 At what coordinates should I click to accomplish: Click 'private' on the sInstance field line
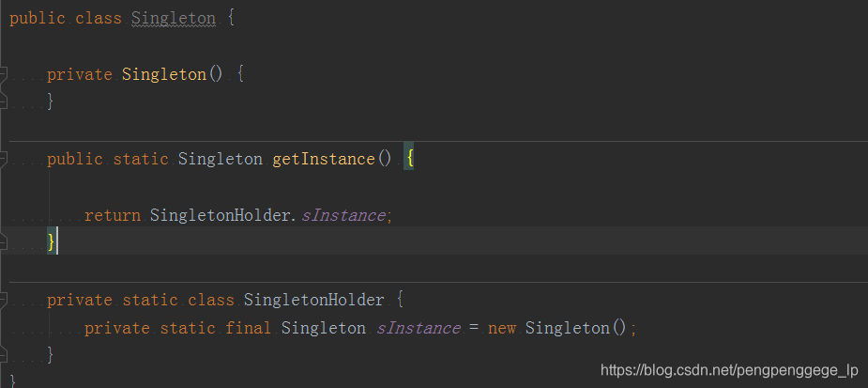(x=117, y=328)
